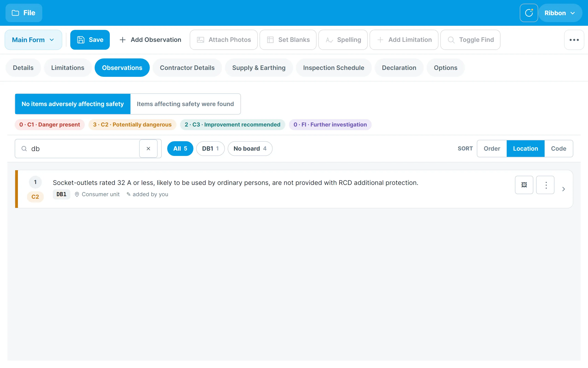Save the form
Image resolution: width=588 pixels, height=368 pixels.
[x=90, y=40]
